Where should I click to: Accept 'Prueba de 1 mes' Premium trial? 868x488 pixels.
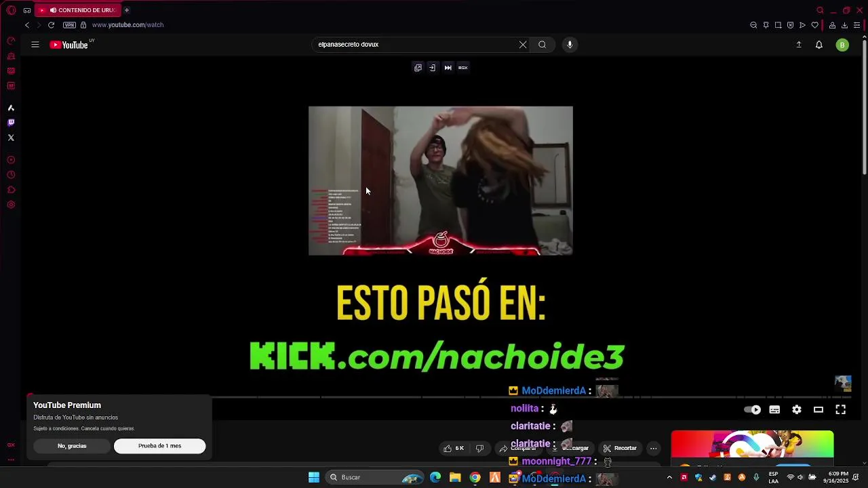(160, 446)
